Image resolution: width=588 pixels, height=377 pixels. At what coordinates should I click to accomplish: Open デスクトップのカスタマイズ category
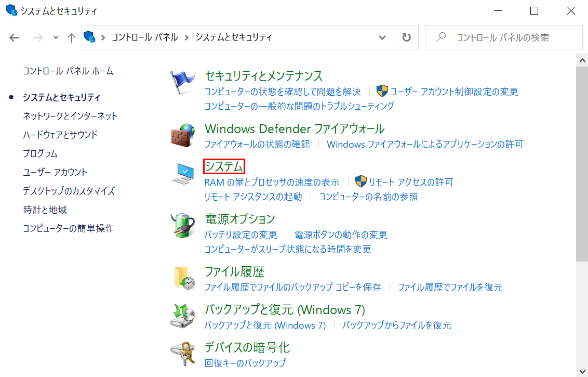[69, 191]
